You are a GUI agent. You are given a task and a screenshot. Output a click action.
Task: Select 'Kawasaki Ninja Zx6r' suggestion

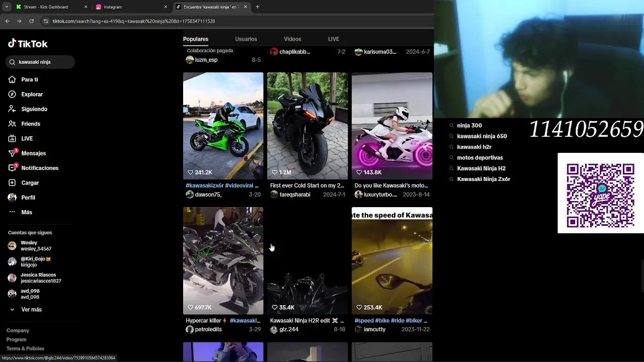point(484,179)
